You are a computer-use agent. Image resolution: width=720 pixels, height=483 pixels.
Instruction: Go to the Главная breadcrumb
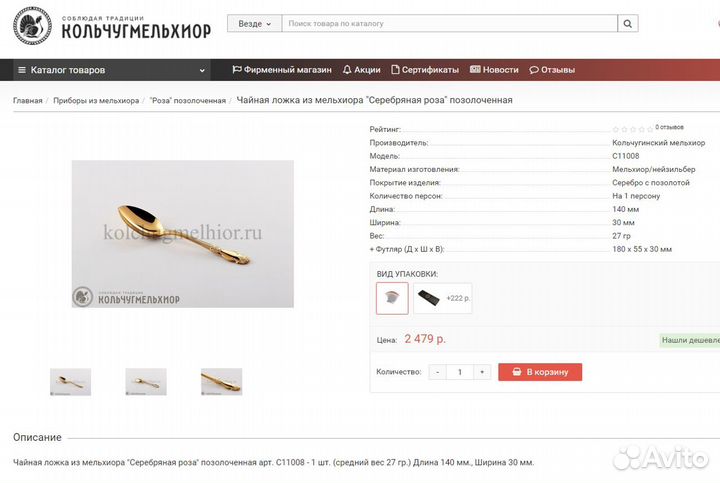(x=28, y=101)
